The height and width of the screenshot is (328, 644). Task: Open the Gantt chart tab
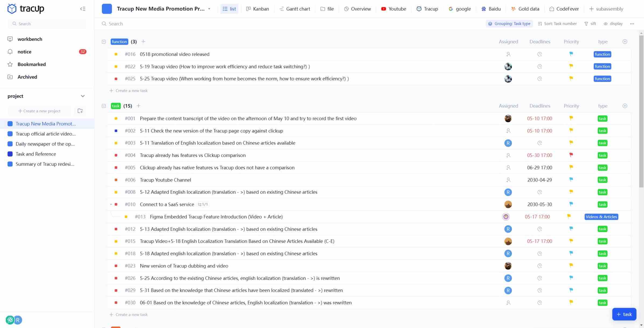tap(295, 9)
